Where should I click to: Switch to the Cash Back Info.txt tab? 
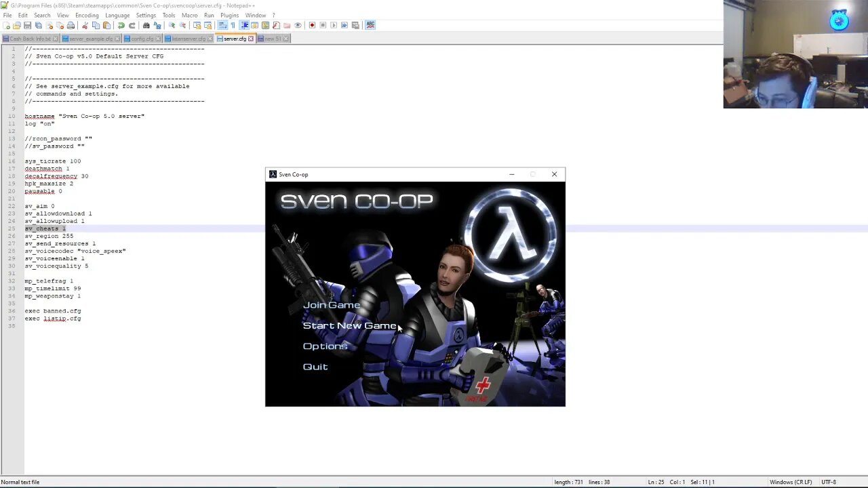click(x=30, y=39)
